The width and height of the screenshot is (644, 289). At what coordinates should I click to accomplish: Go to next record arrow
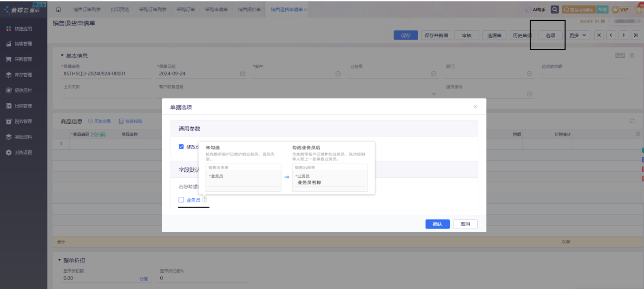[x=623, y=35]
